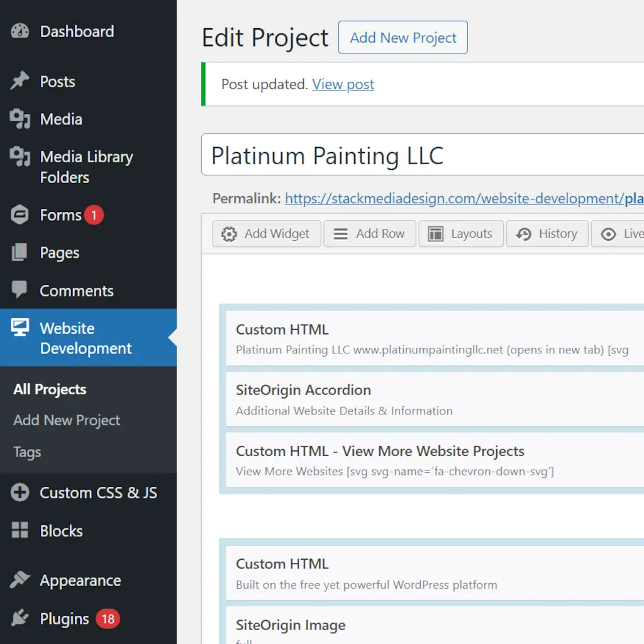Open the Tags submenu item
This screenshot has height=644, width=644.
pos(27,452)
